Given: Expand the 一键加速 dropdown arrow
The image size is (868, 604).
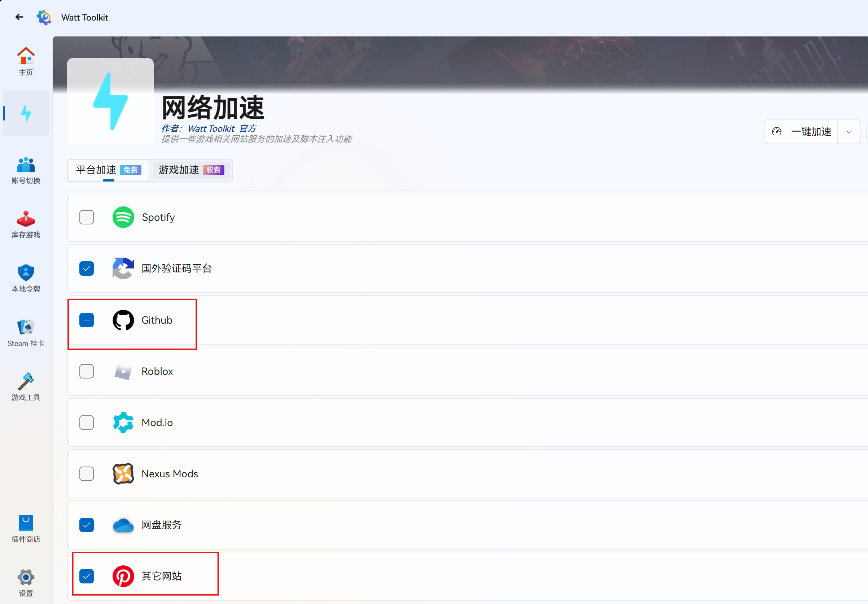Looking at the screenshot, I should (849, 132).
